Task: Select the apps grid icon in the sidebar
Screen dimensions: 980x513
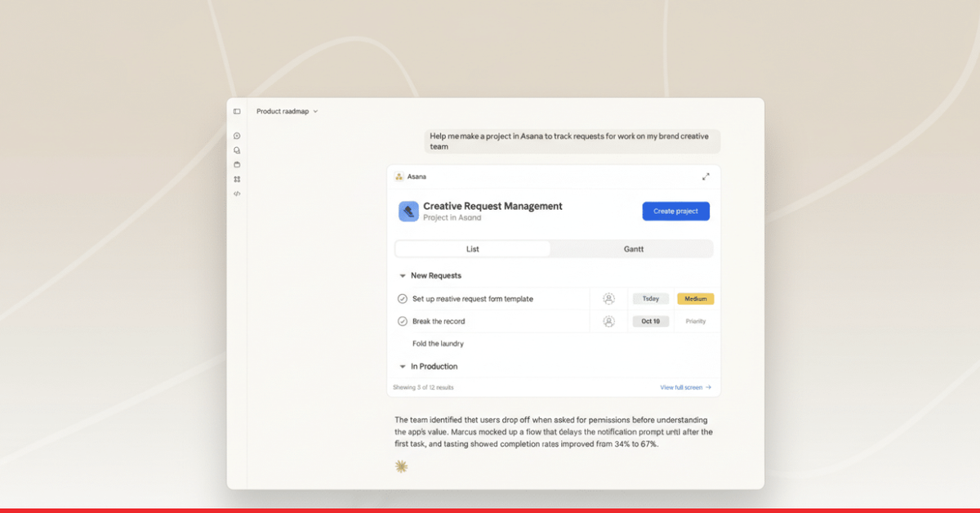Action: pos(237,179)
